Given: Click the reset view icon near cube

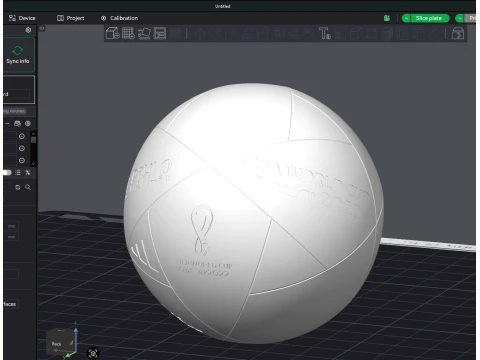Looking at the screenshot, I should [93, 353].
